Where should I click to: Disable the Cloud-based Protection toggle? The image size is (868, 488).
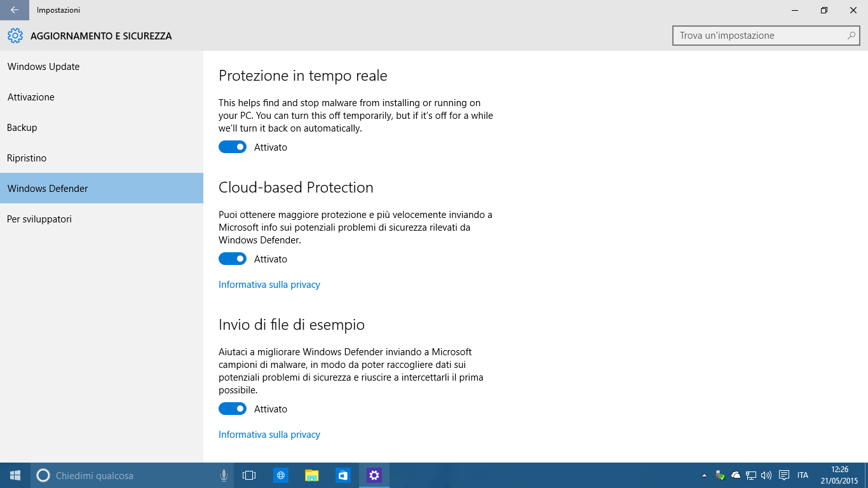pyautogui.click(x=233, y=259)
